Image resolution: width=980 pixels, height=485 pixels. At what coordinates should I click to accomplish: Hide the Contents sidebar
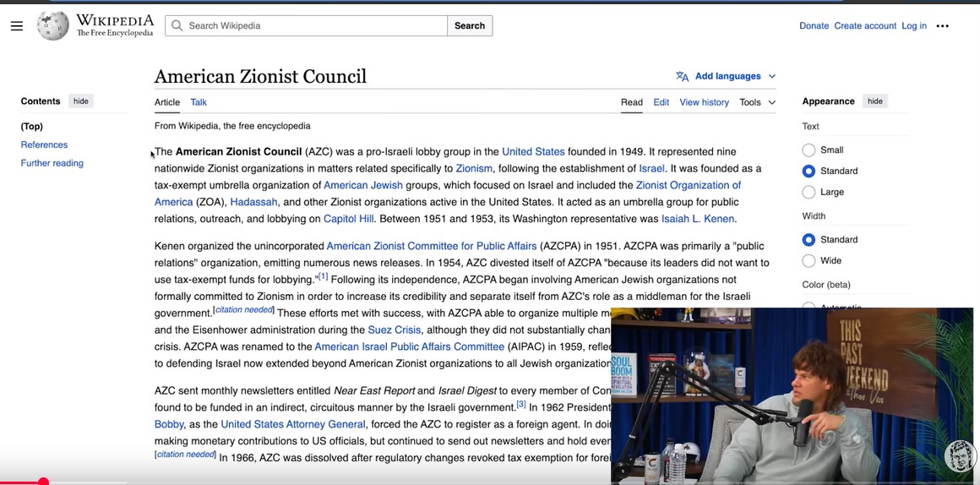(80, 101)
